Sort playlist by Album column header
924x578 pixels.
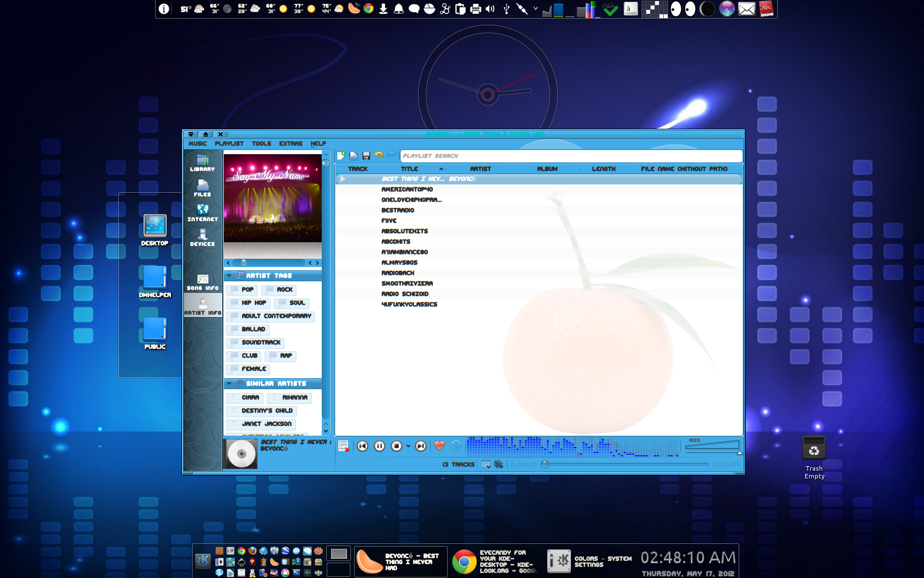(547, 169)
